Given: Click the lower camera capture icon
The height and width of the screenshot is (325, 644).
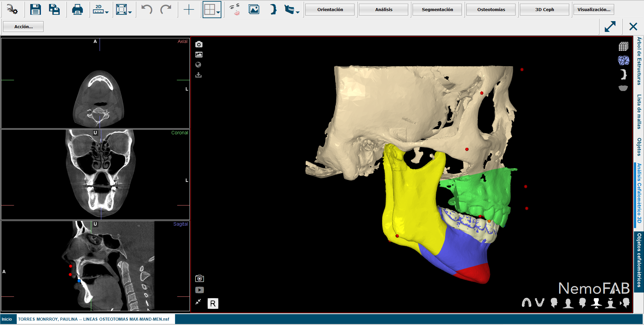Looking at the screenshot, I should [200, 278].
